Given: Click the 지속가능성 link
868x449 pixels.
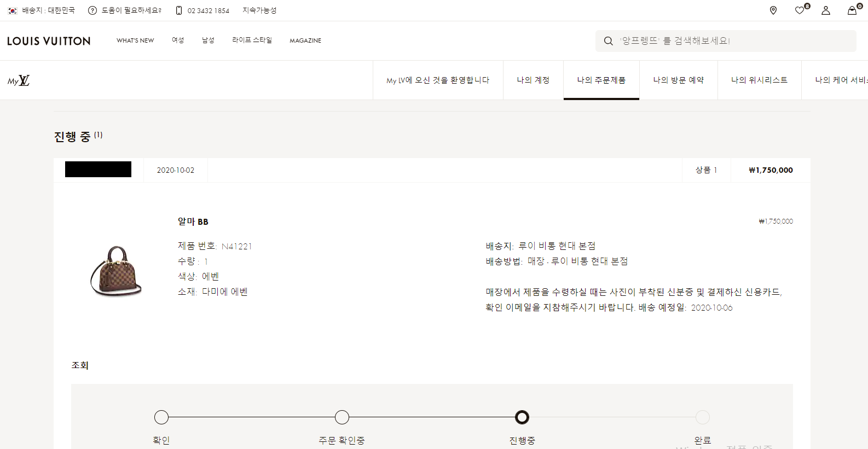Looking at the screenshot, I should pos(259,10).
